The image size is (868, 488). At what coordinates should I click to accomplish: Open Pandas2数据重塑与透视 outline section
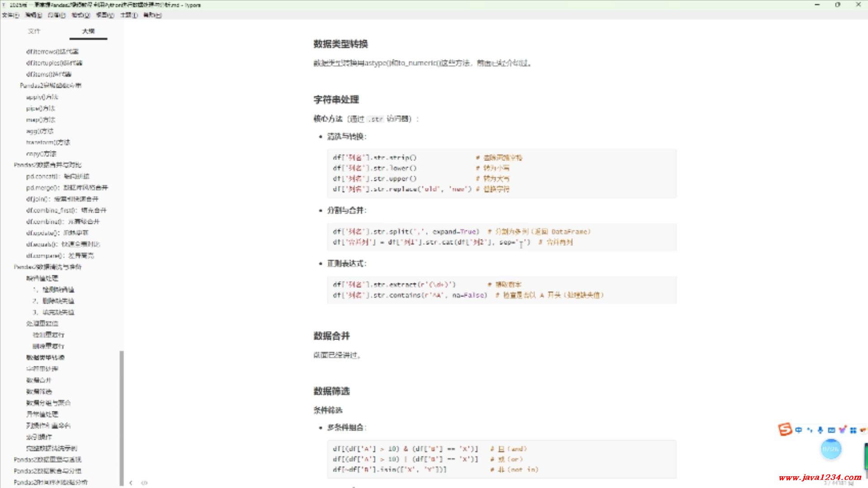(47, 460)
